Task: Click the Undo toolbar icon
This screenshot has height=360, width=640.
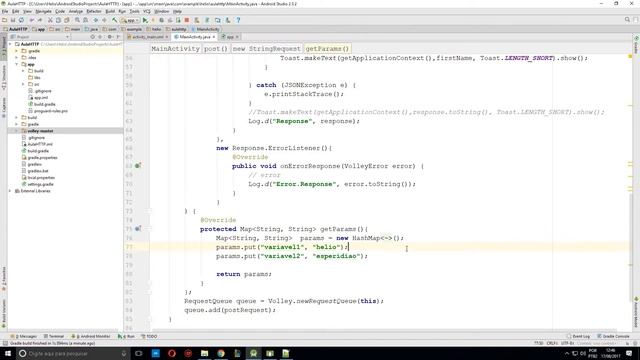Action: tap(32, 20)
